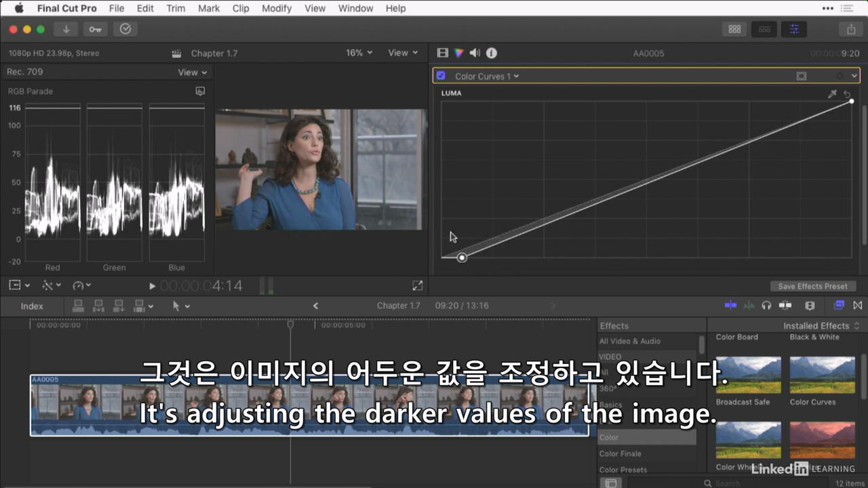This screenshot has width=868, height=488.
Task: Open the Audio inspector speaker icon
Action: coord(475,53)
